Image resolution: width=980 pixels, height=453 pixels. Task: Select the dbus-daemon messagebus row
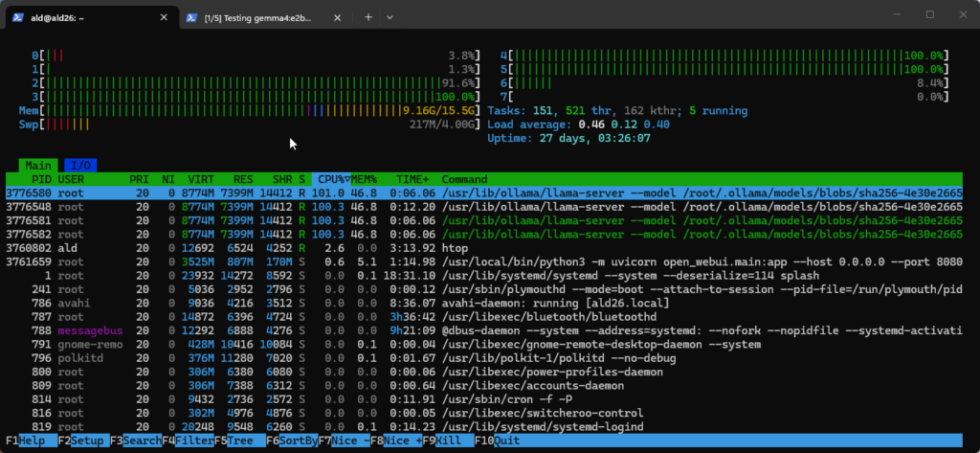(484, 330)
